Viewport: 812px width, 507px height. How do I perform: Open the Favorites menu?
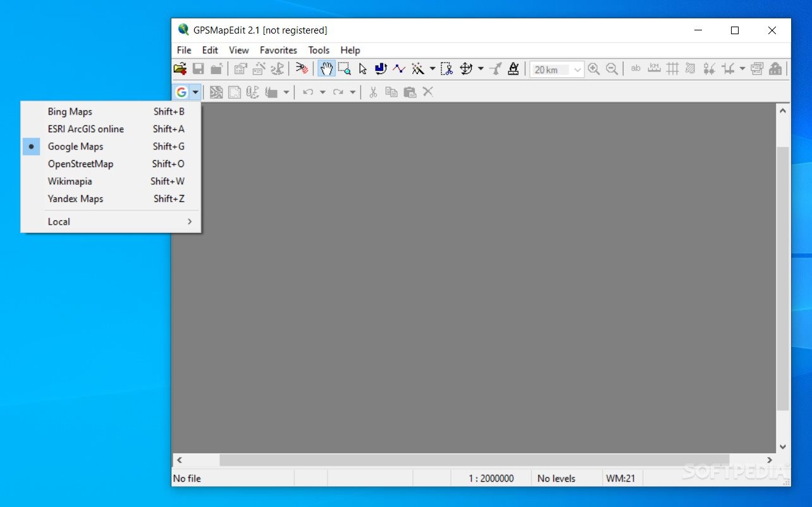[278, 50]
